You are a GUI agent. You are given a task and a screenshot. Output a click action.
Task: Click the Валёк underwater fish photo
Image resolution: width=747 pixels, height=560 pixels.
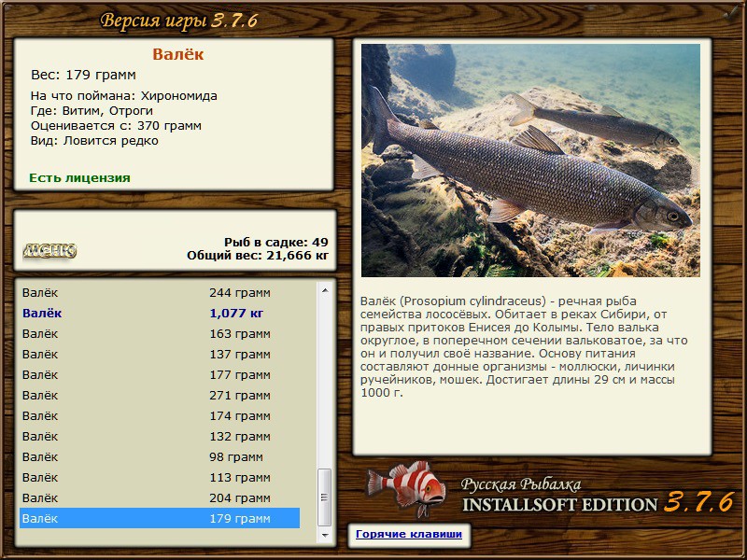pos(530,161)
